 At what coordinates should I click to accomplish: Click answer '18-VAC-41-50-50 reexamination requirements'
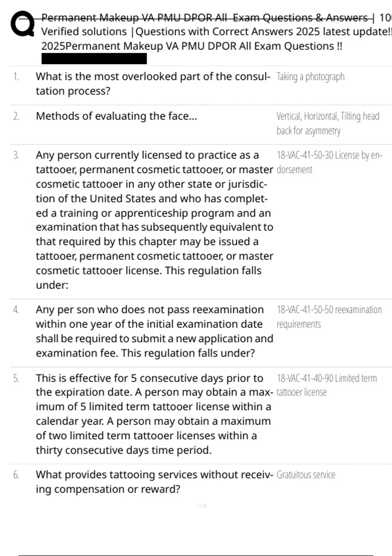(329, 317)
